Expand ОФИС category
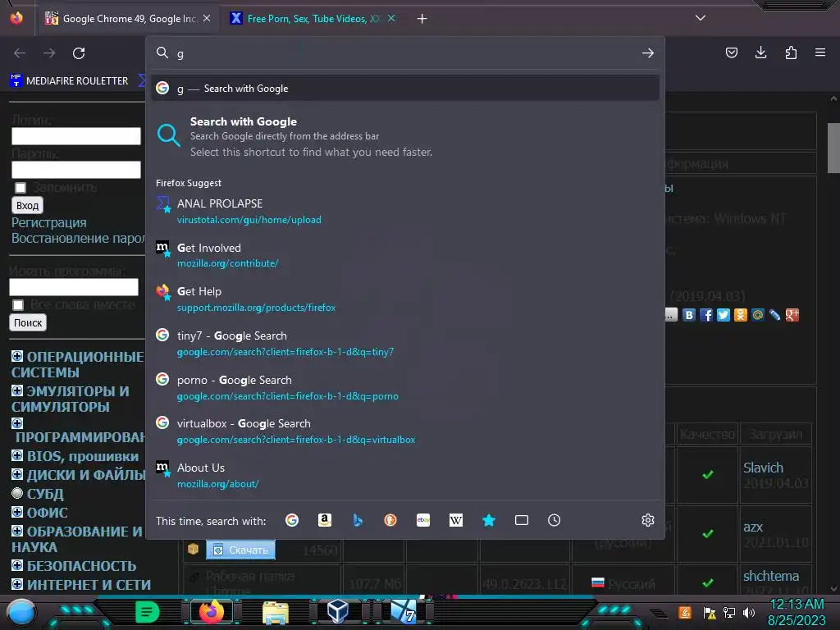 click(17, 512)
